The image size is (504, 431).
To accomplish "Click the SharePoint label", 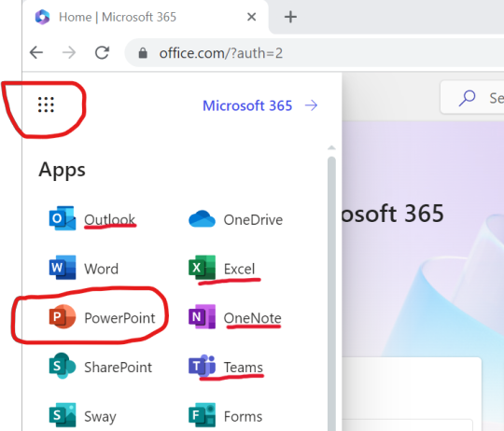I will [119, 368].
